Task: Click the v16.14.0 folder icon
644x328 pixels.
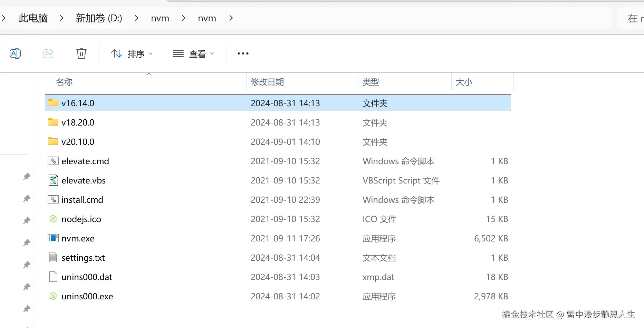Action: coord(53,103)
